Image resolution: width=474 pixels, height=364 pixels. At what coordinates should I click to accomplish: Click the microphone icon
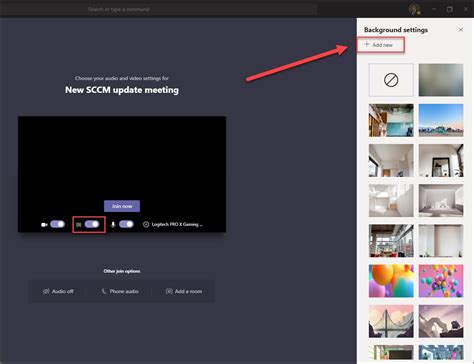[113, 225]
